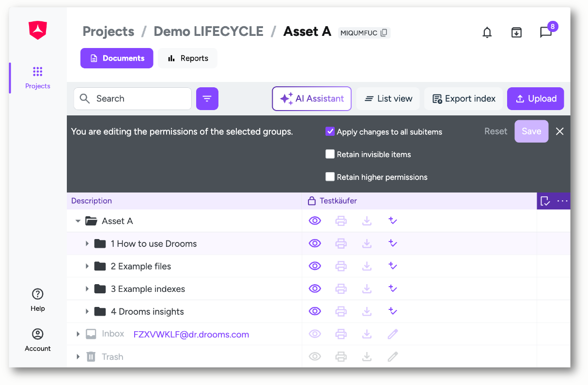Click the inbox email FZXVWKLF@dr.drooms.com

tap(191, 335)
